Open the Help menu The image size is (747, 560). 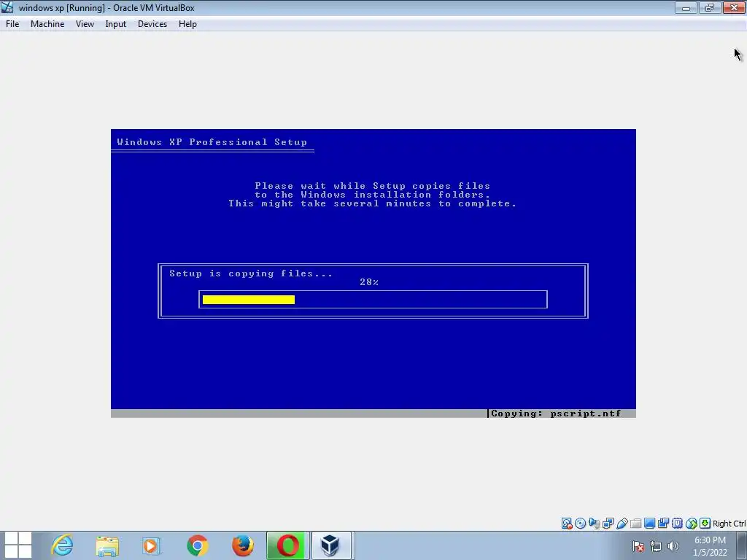pos(187,24)
